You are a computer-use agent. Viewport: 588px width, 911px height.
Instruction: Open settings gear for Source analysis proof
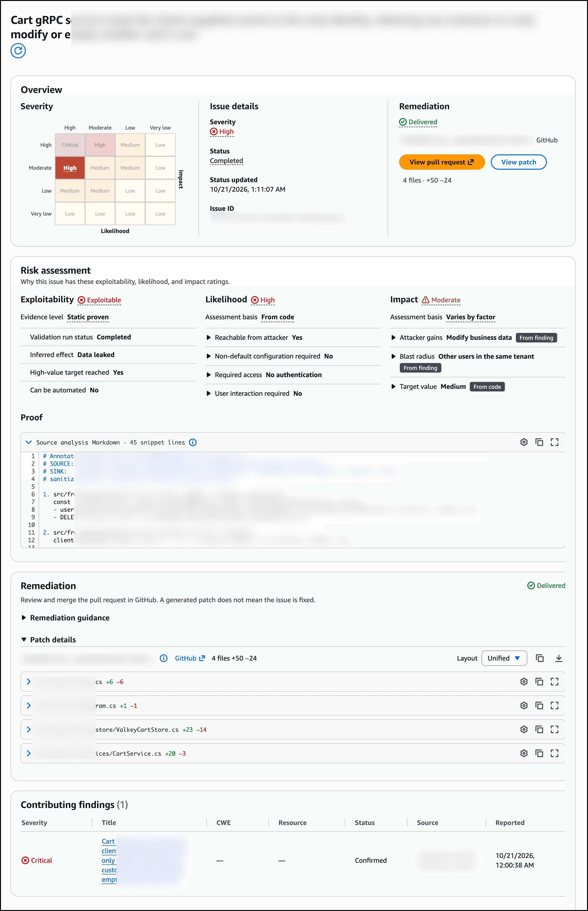pos(524,442)
